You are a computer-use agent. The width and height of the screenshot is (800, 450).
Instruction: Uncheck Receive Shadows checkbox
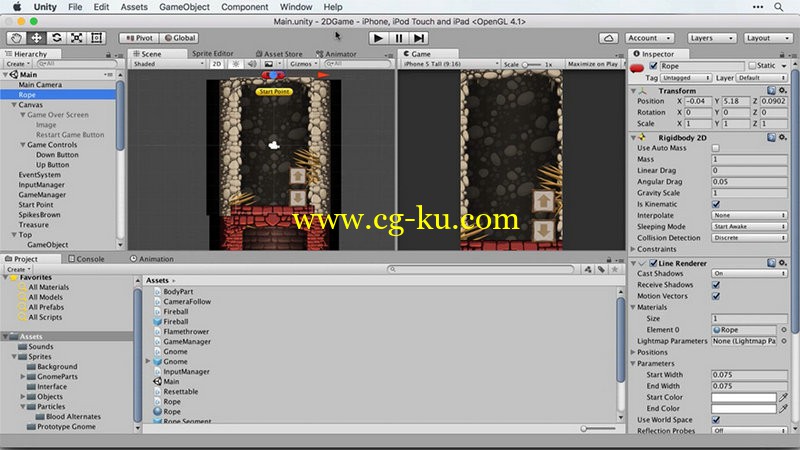tap(716, 285)
